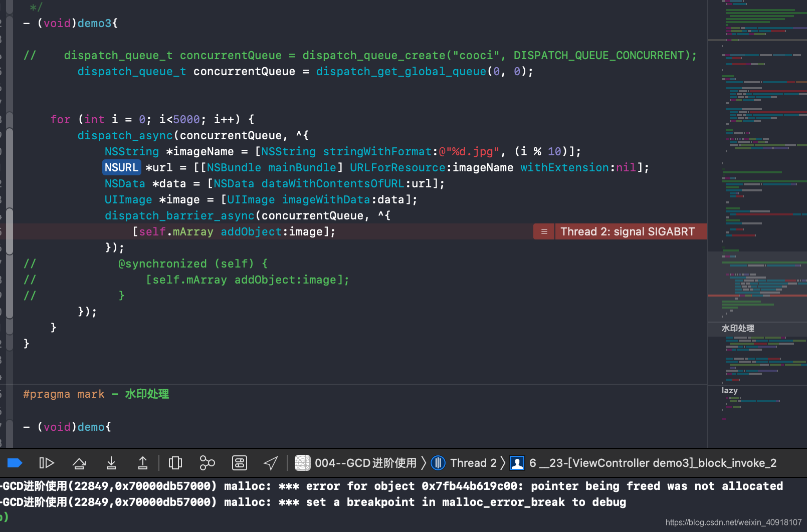This screenshot has width=807, height=532.
Task: Click the red error line in minimap
Action: 757,296
